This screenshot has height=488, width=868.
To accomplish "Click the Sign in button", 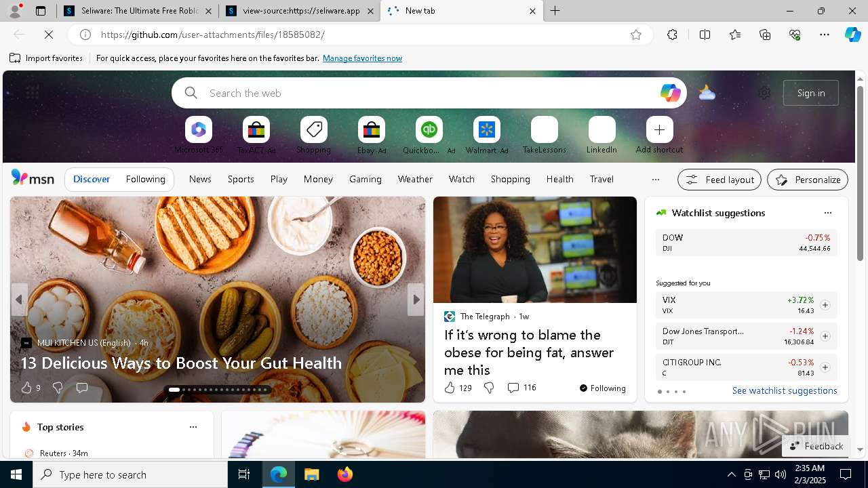I will click(811, 93).
